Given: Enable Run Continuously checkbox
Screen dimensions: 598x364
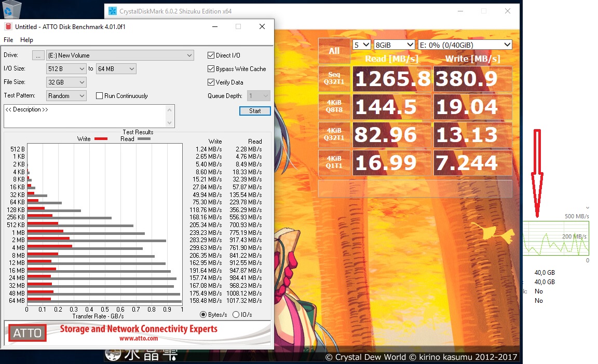Looking at the screenshot, I should coord(100,96).
